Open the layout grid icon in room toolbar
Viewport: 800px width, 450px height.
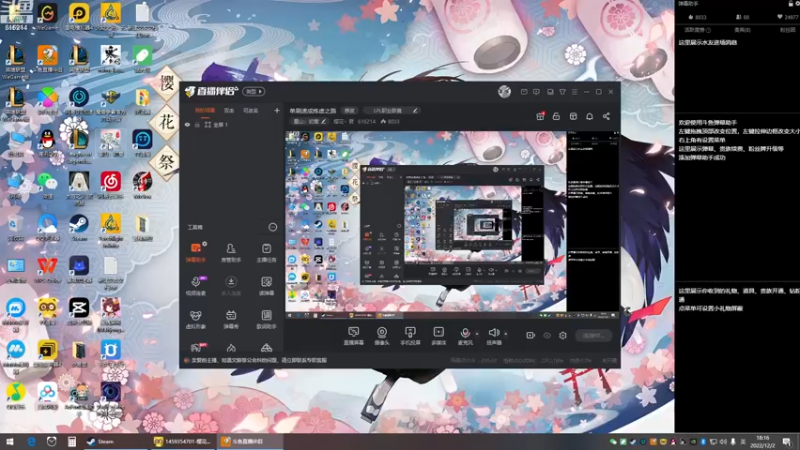point(573,116)
